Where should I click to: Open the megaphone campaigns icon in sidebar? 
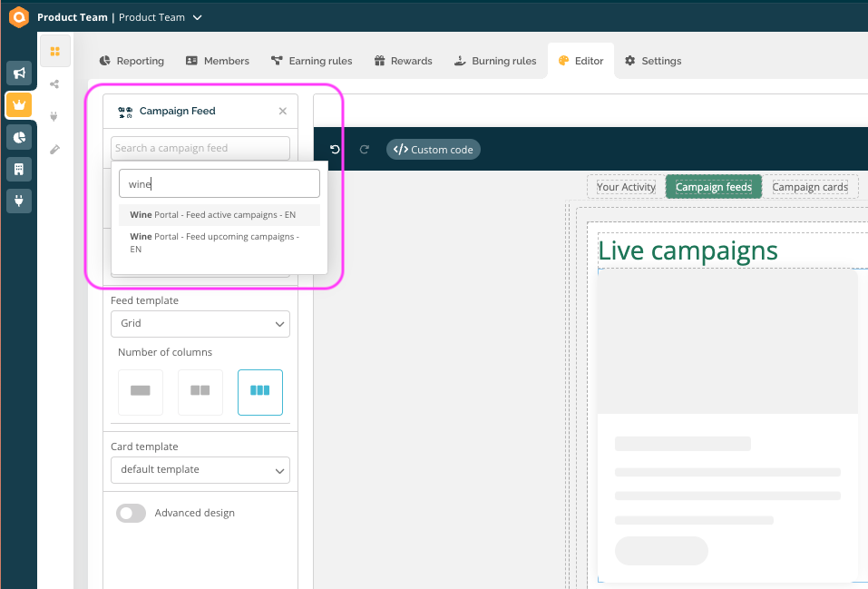click(18, 74)
